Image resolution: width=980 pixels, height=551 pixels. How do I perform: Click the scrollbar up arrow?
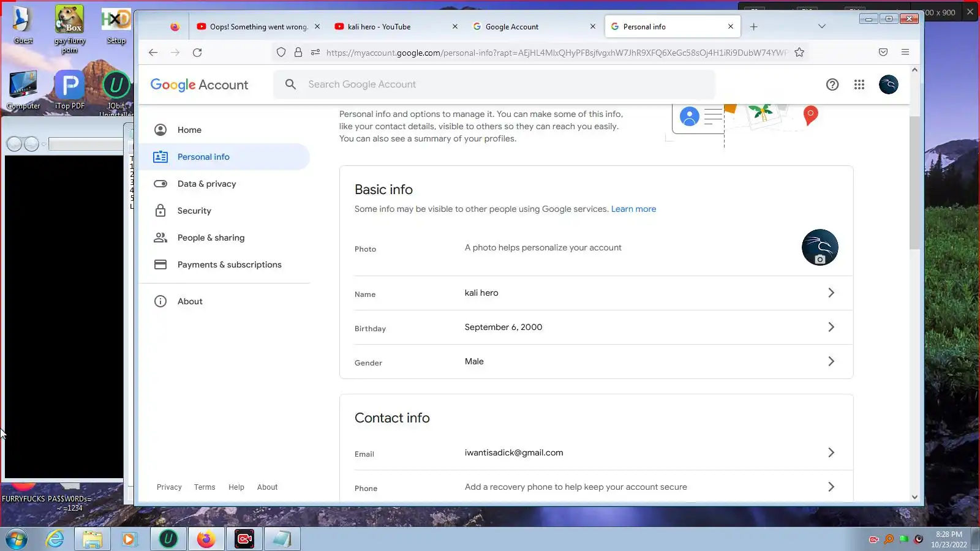(914, 70)
